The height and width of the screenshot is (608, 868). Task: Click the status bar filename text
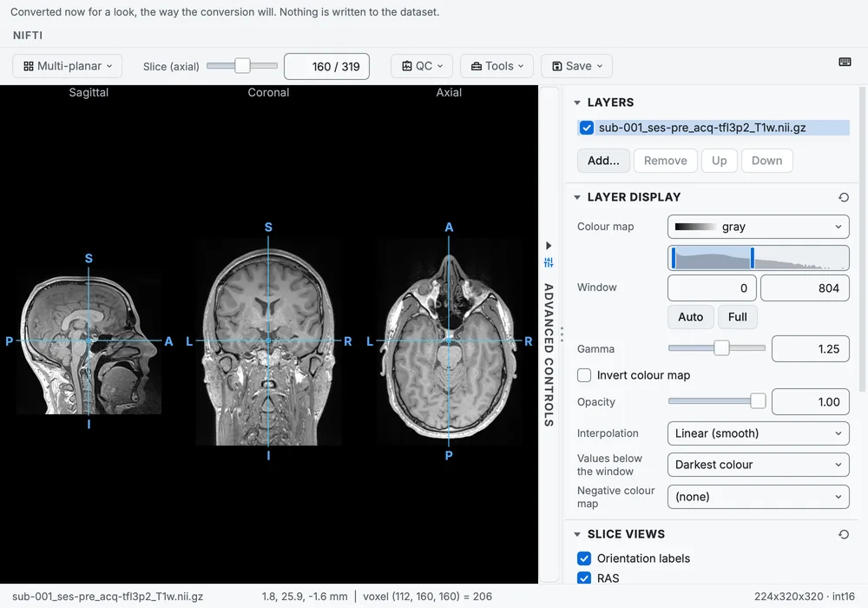click(108, 597)
